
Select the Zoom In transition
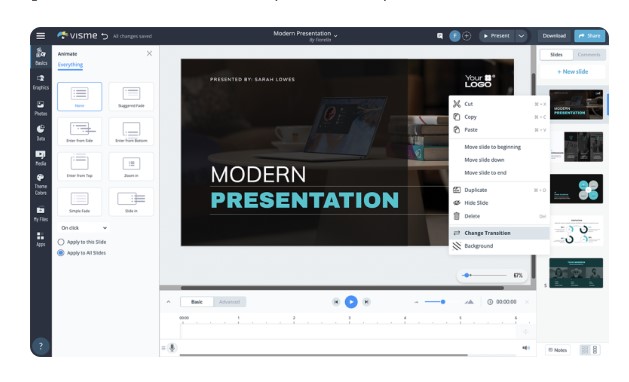pyautogui.click(x=131, y=166)
